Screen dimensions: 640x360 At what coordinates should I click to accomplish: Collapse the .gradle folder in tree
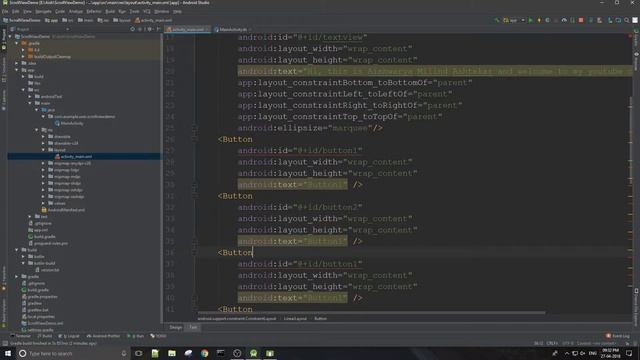[x=17, y=43]
